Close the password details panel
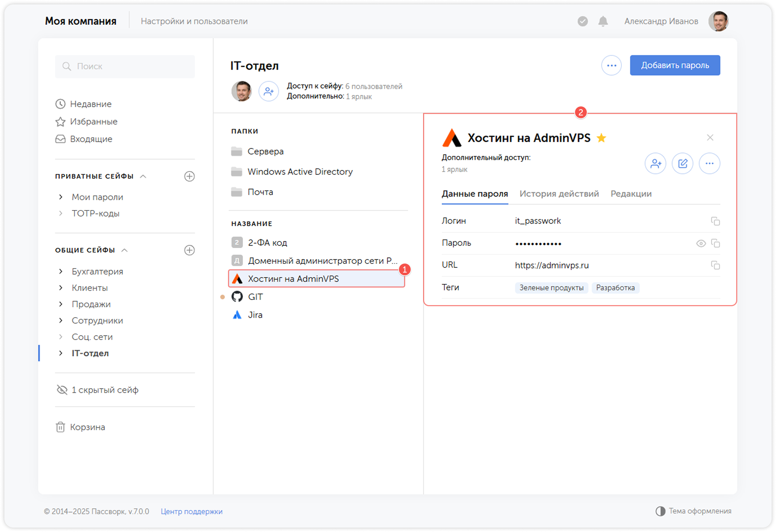Image resolution: width=776 pixels, height=532 pixels. coord(710,138)
